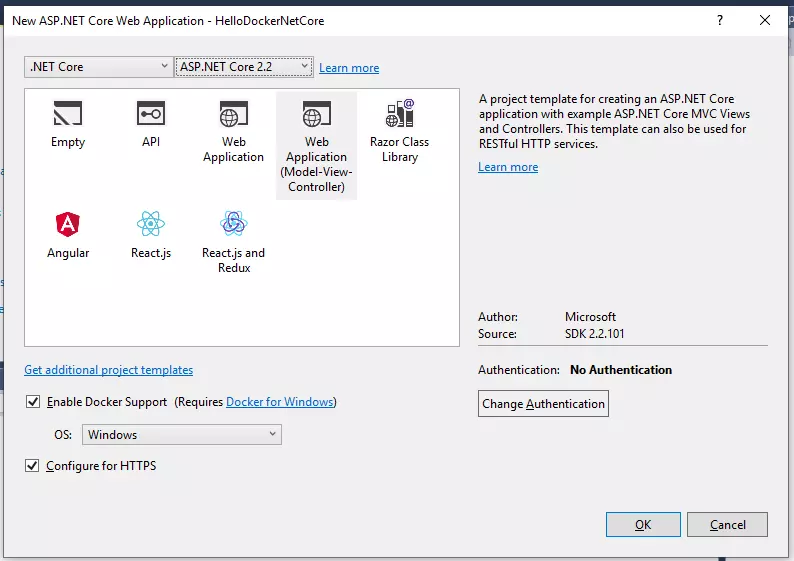Confirm with the OK button

pyautogui.click(x=643, y=525)
